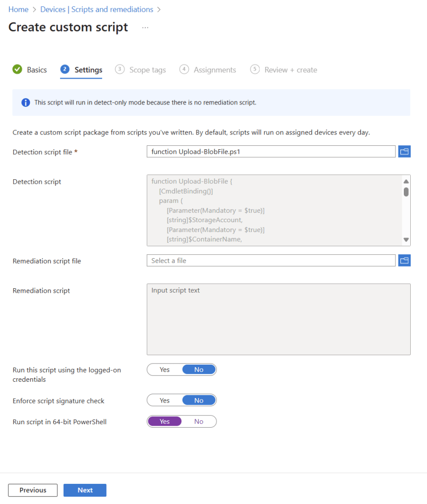Viewport: 427px width, 504px height.
Task: Click the info icon in banner
Action: (x=26, y=102)
